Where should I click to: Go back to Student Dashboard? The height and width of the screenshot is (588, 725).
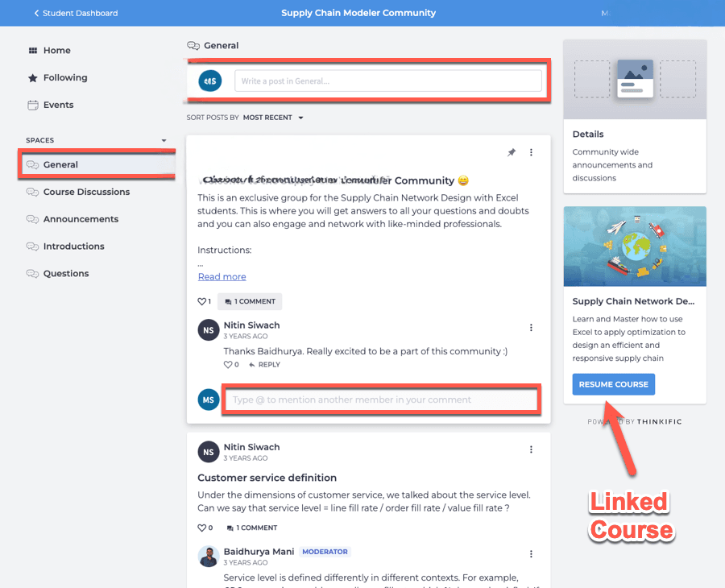point(76,13)
